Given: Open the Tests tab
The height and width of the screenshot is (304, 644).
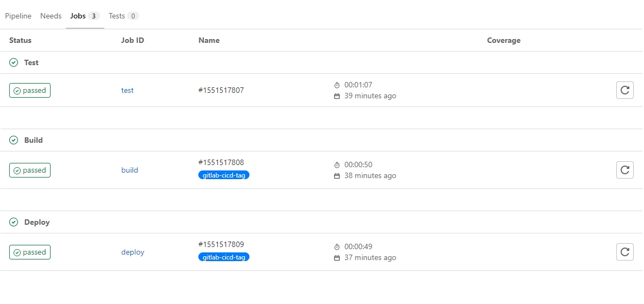Looking at the screenshot, I should [x=123, y=16].
